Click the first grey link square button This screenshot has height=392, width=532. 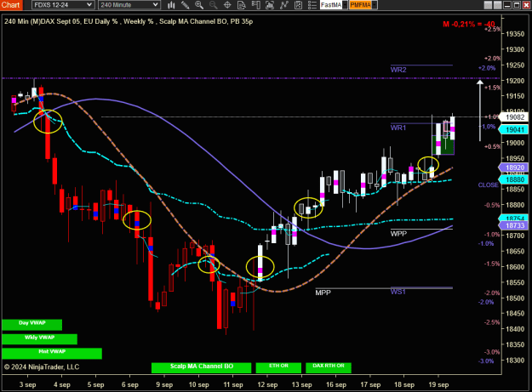(488, 5)
